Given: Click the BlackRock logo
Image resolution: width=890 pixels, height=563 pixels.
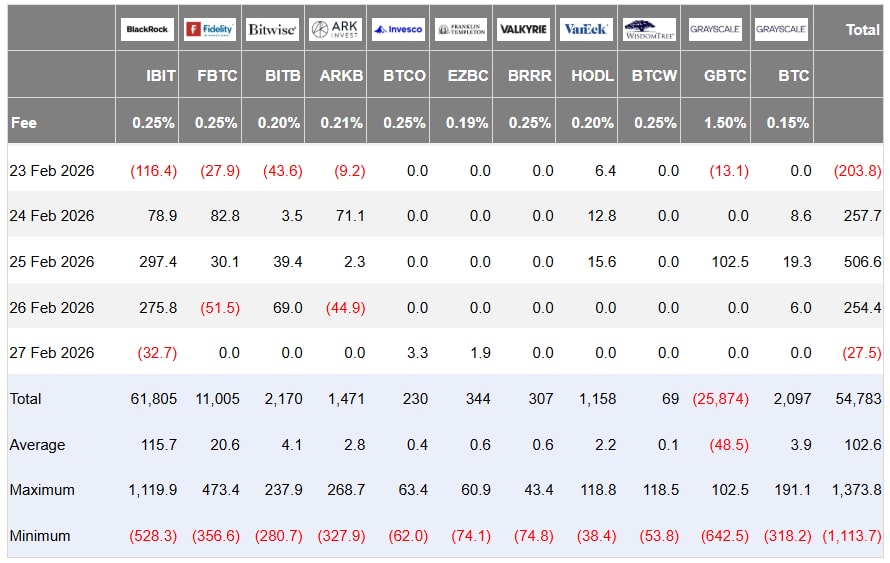Looking at the screenshot, I should pos(147,30).
